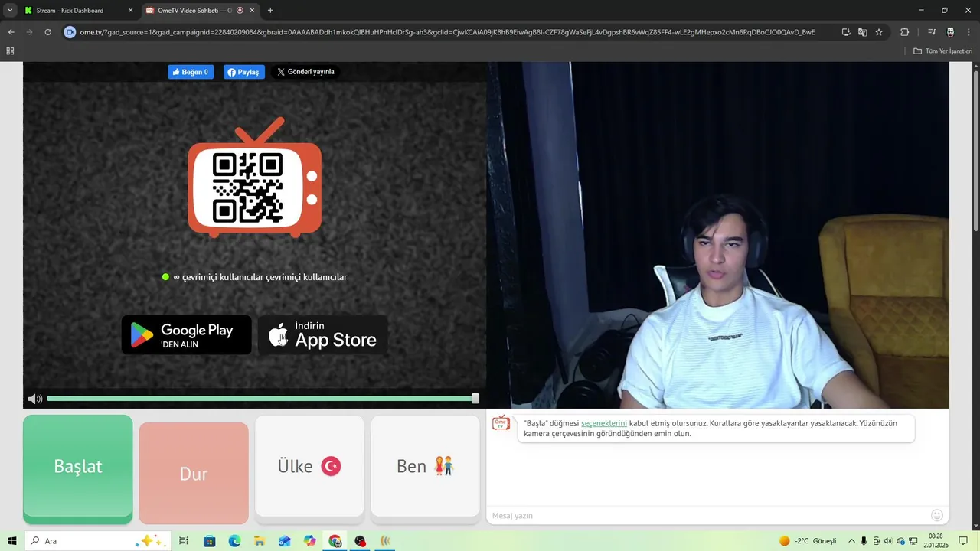This screenshot has height=551, width=980.
Task: Open the media controls icon
Action: [x=931, y=32]
